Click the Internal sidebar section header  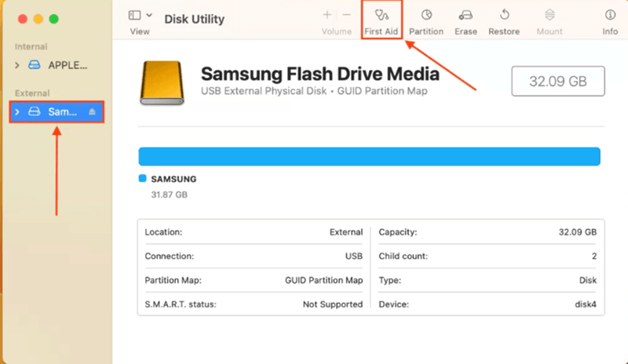31,47
